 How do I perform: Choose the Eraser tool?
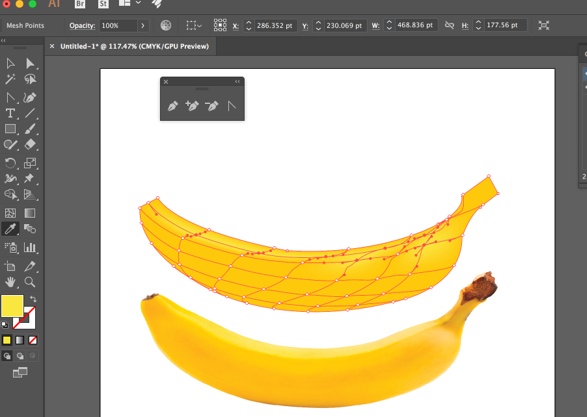click(x=30, y=144)
